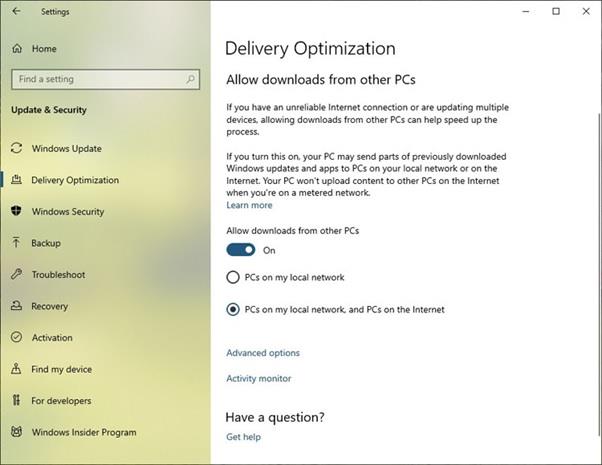Click the Backup upload arrow icon

[16, 243]
